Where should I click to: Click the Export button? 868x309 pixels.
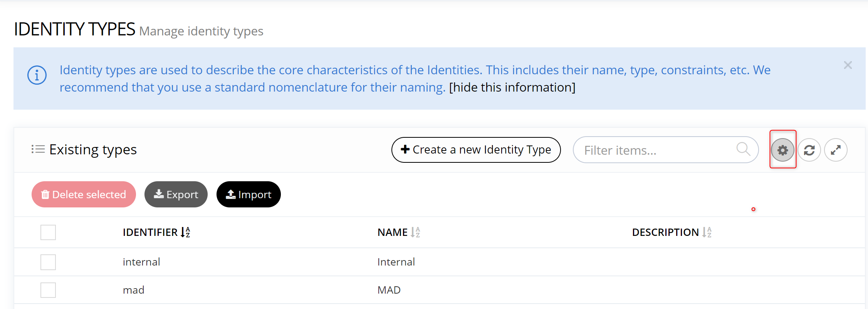coord(176,194)
